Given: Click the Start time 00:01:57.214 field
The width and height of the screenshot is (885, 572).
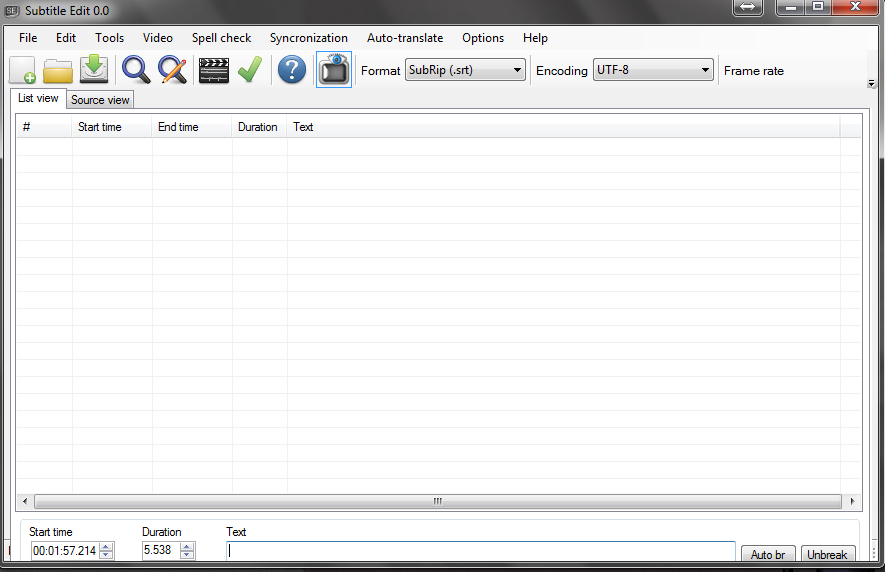Looking at the screenshot, I should pyautogui.click(x=64, y=551).
